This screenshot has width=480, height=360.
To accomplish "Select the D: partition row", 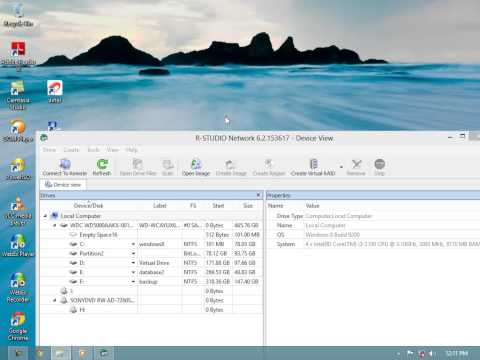I will tap(151, 263).
